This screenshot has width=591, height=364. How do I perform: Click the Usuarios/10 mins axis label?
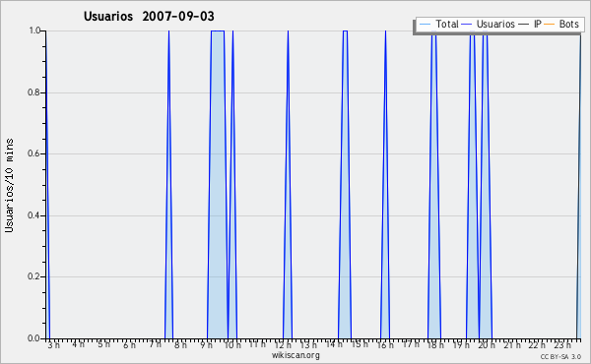(9, 185)
